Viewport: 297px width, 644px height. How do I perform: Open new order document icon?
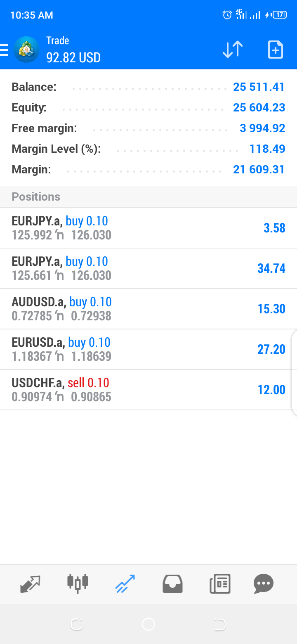275,50
